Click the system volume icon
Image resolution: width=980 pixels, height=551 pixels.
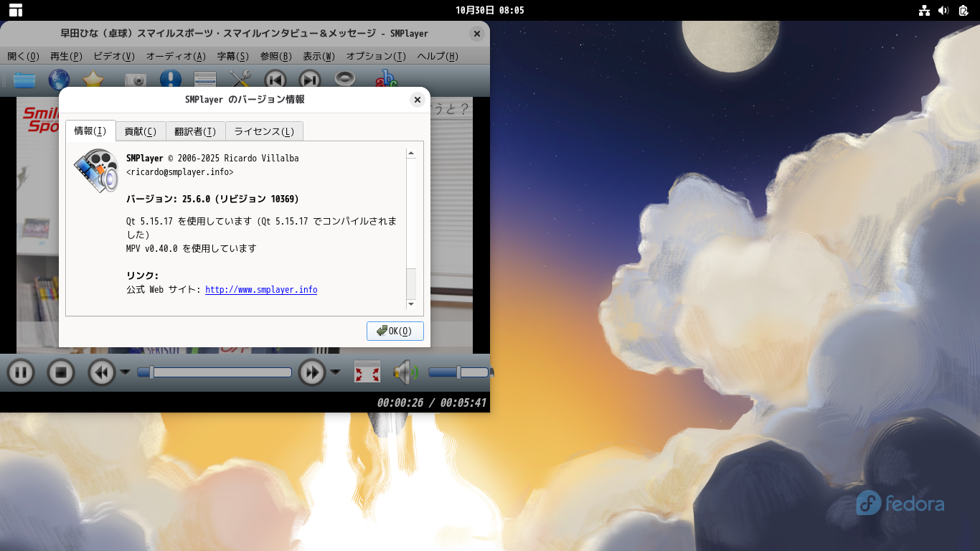(x=943, y=10)
